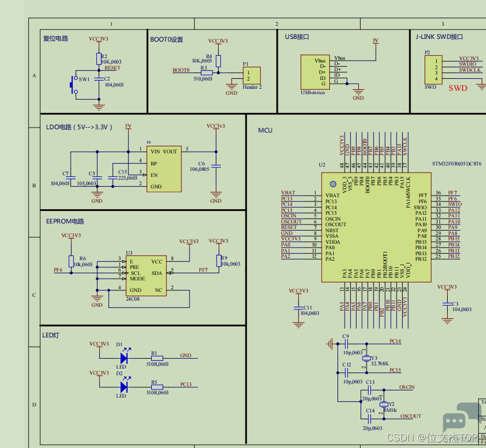
Task: Click the 'PF7' net label near R9
Action: 203,270
